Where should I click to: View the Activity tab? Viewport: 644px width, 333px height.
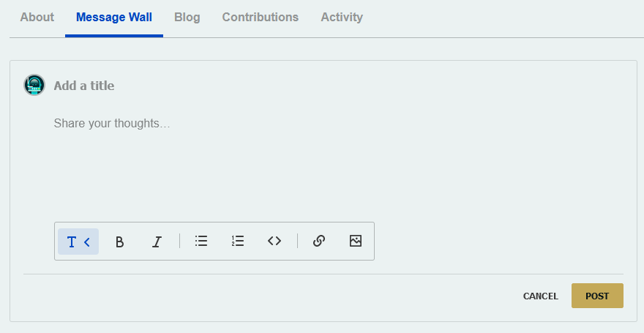click(342, 17)
